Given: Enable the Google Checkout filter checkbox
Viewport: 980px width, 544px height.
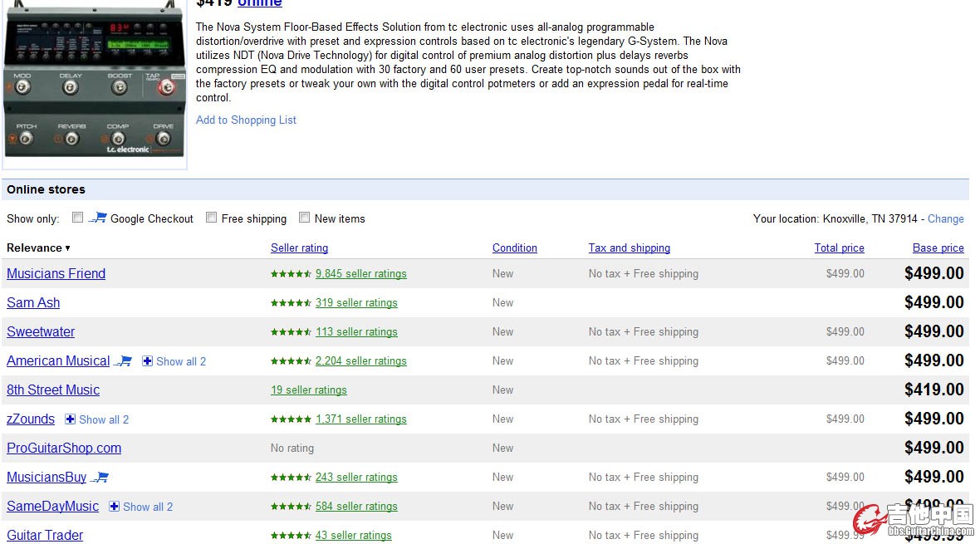Looking at the screenshot, I should click(x=77, y=218).
